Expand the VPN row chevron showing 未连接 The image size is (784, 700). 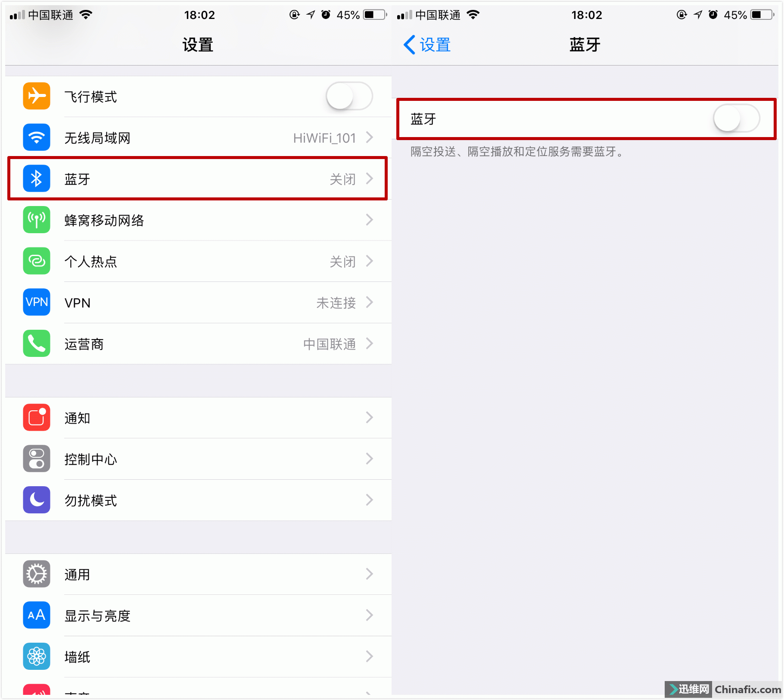tap(369, 302)
